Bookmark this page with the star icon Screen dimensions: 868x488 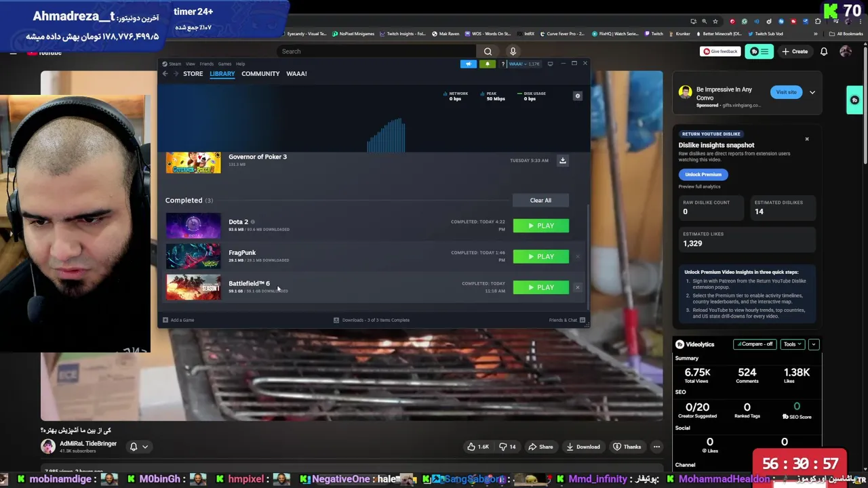click(715, 21)
